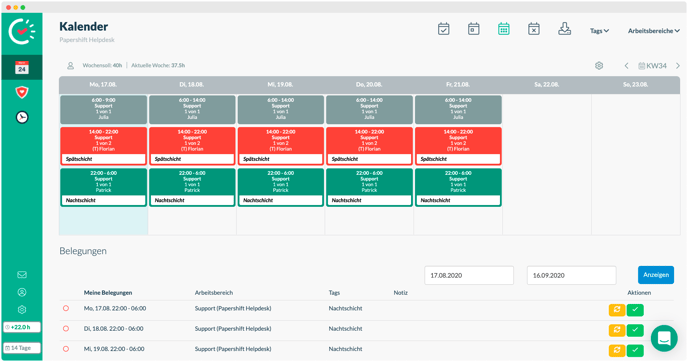Image resolution: width=688 pixels, height=362 pixels.
Task: Click the calendar with checkmark icon
Action: [x=444, y=29]
